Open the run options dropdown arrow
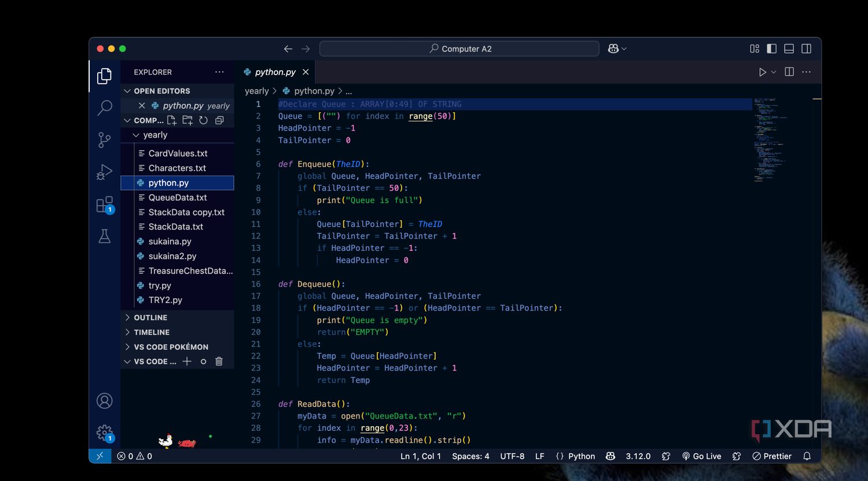Viewport: 868px width, 481px height. [x=774, y=72]
